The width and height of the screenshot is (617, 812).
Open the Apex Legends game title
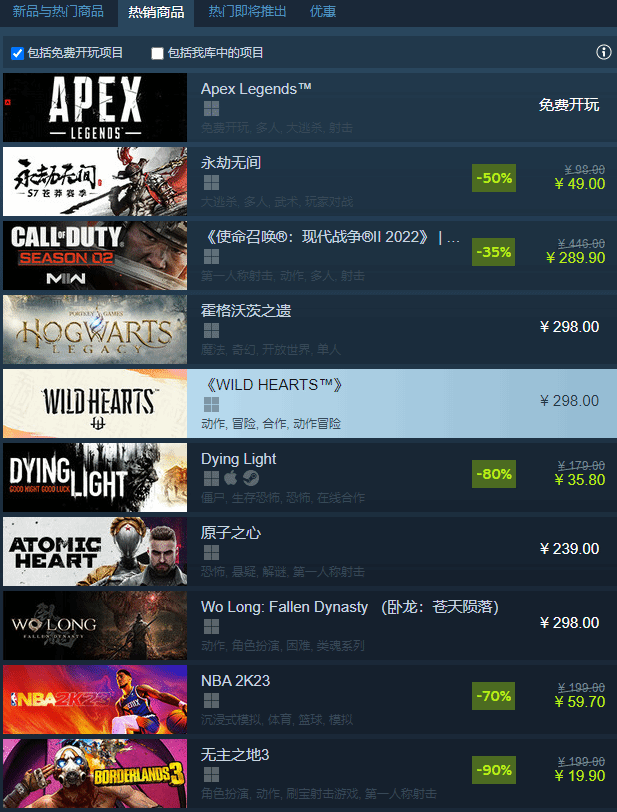pos(256,89)
